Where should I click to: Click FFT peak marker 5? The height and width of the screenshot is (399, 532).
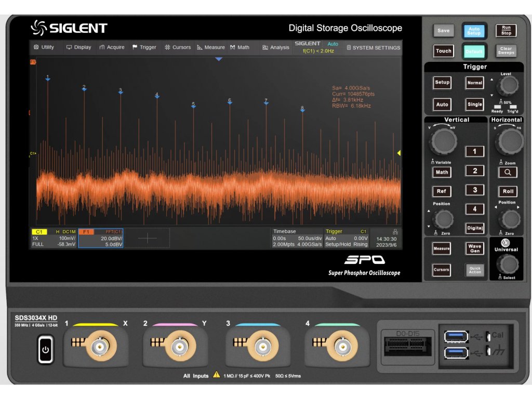(x=193, y=105)
